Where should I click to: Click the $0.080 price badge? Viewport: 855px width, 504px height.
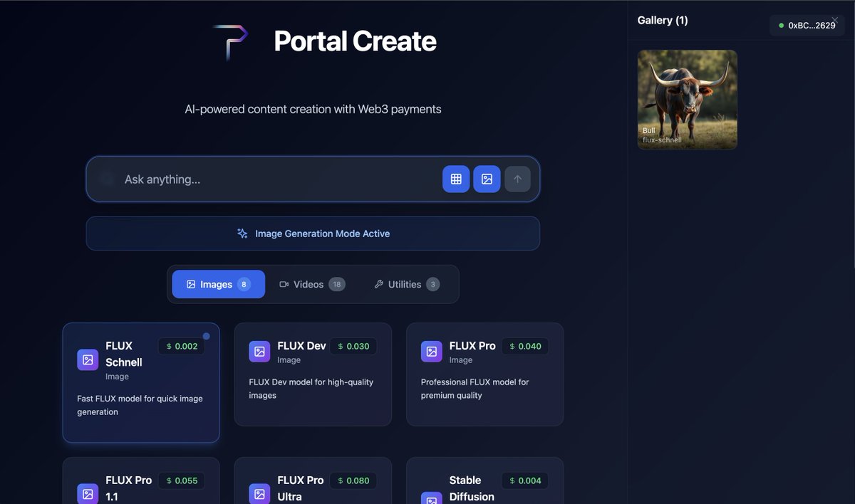[x=353, y=481]
